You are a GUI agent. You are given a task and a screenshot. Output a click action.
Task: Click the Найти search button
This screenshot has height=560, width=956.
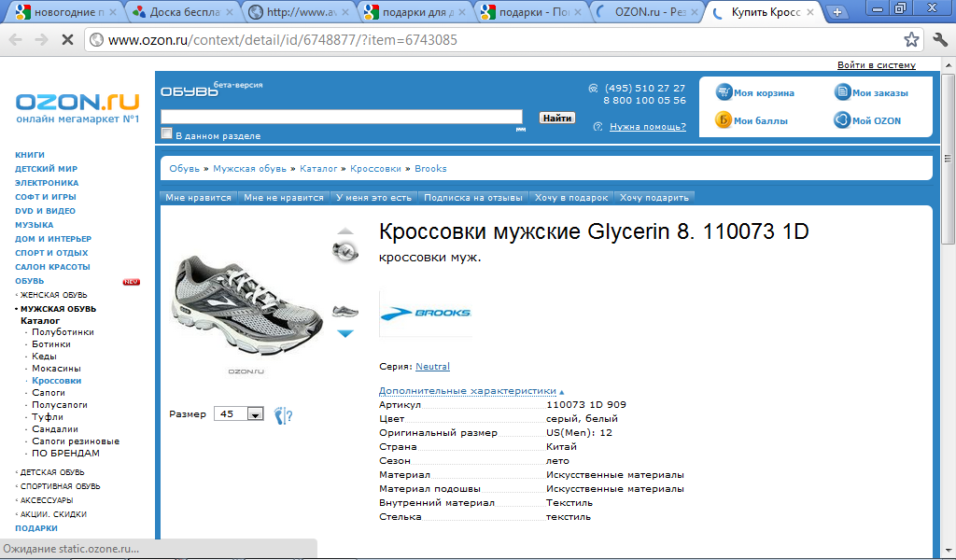[557, 118]
